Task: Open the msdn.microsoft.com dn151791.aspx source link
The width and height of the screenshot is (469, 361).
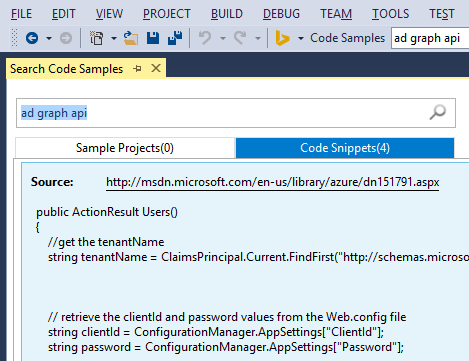Action: (x=272, y=182)
